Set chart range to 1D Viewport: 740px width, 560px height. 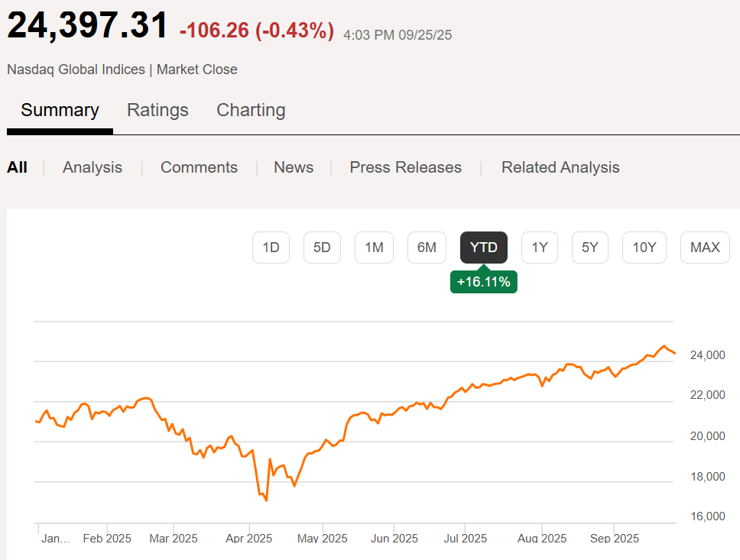point(271,248)
